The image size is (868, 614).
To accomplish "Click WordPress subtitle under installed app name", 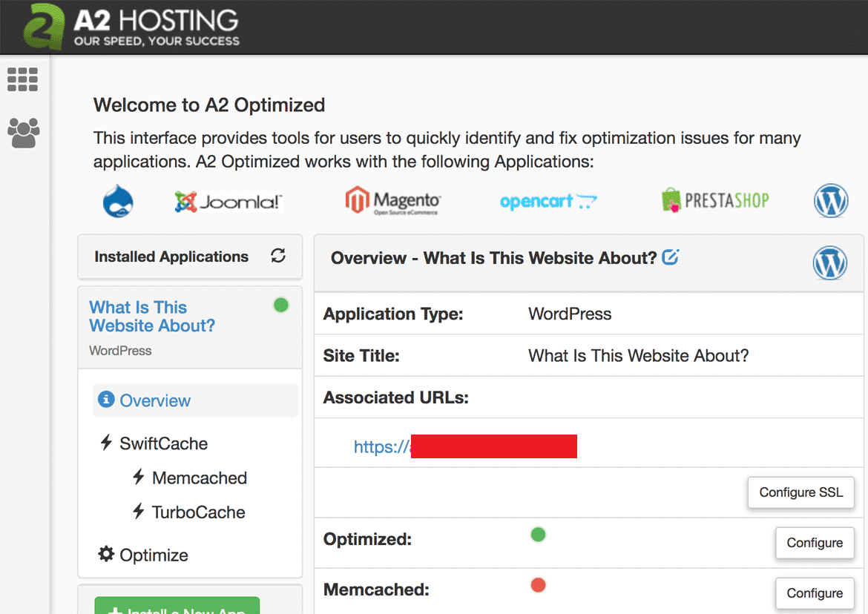I will (120, 351).
